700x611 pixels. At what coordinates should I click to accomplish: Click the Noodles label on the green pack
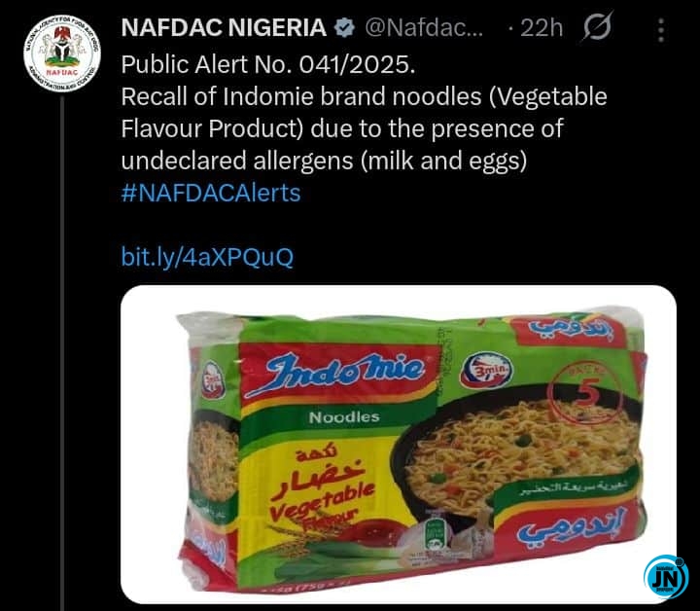coord(343,416)
